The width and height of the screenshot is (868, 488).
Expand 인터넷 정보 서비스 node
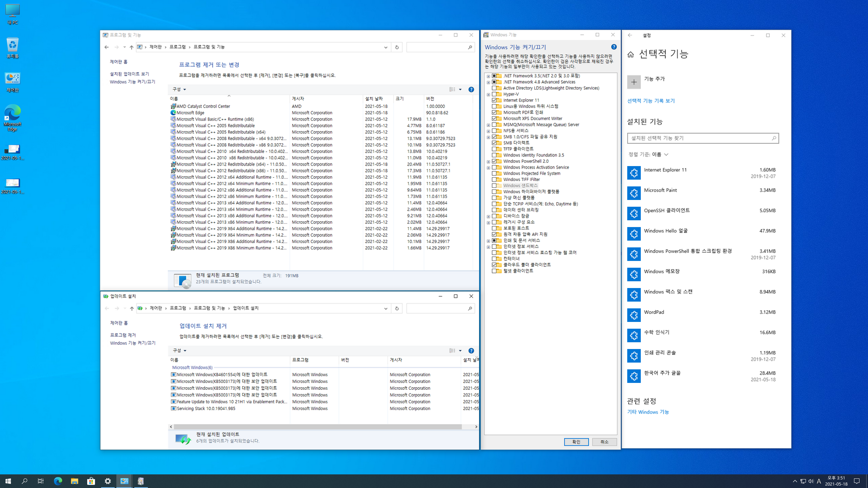point(488,246)
